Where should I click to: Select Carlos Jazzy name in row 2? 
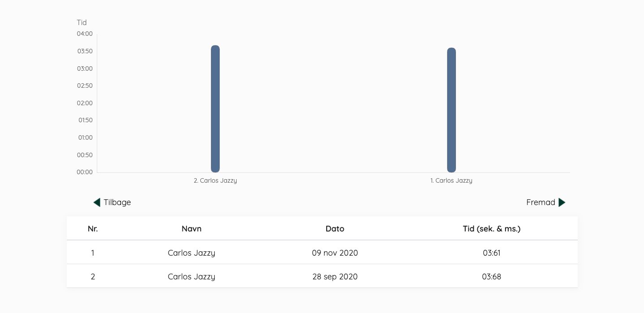coord(191,277)
